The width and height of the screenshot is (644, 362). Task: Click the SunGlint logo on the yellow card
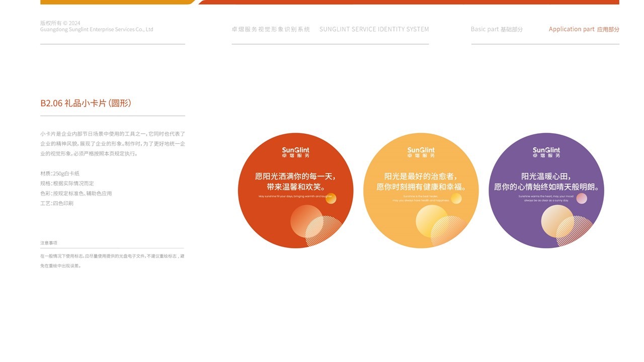click(421, 151)
